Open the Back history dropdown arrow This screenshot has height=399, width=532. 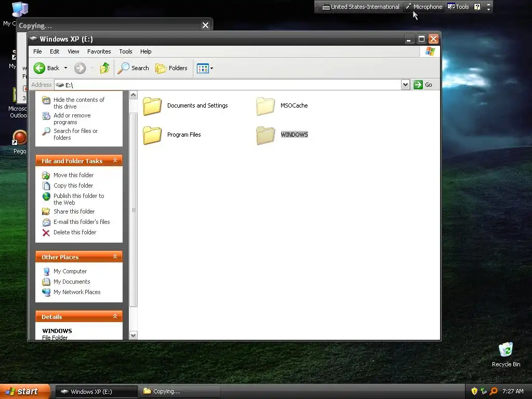pos(65,68)
